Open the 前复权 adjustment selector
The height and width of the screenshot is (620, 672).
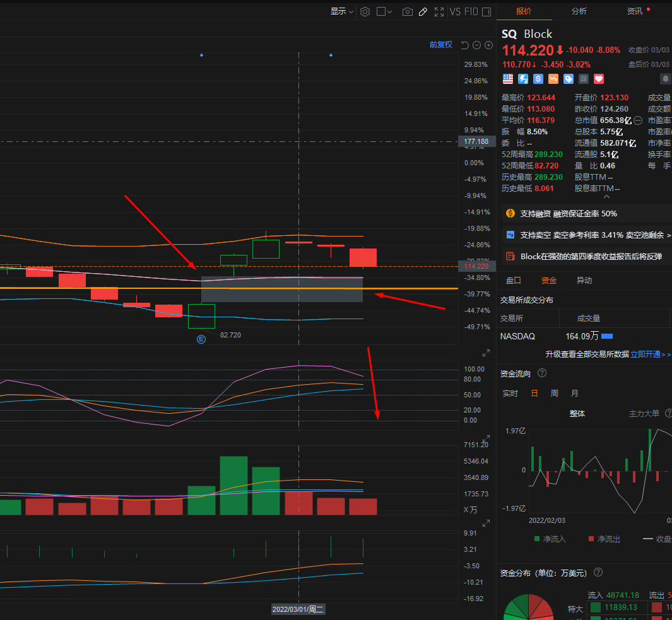[440, 45]
